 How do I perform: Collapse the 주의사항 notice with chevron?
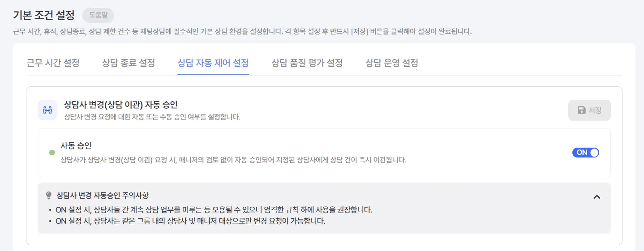(597, 196)
